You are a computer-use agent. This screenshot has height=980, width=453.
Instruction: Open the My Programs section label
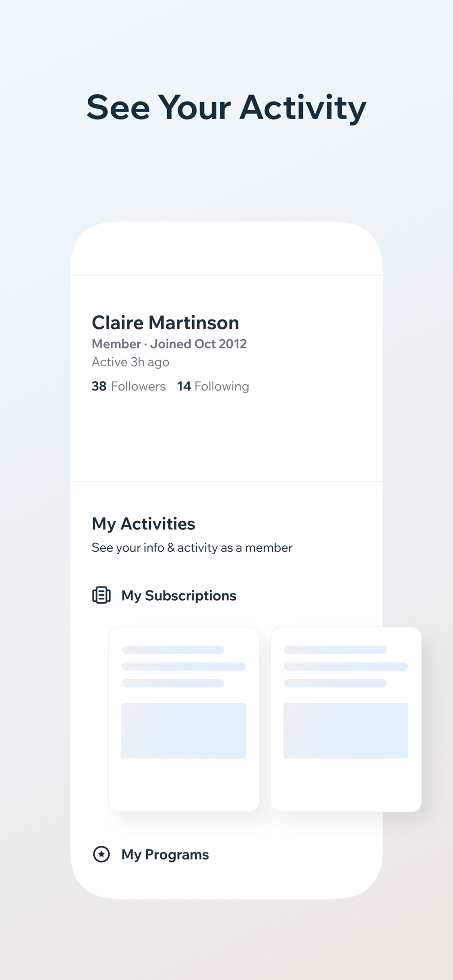(x=165, y=854)
